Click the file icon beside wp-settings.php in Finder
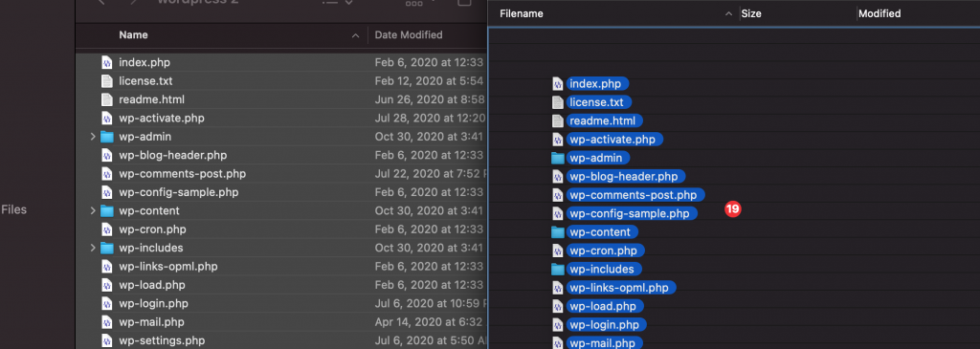The height and width of the screenshot is (349, 980). click(x=107, y=341)
